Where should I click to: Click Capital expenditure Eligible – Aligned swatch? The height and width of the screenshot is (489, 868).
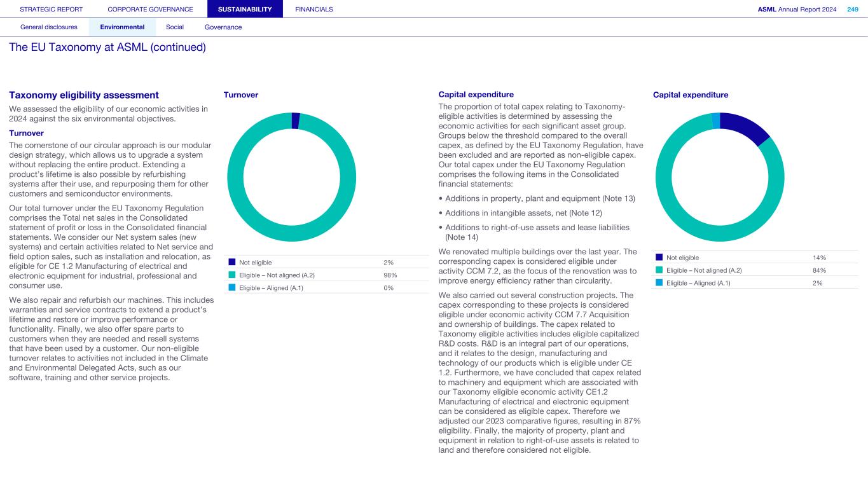point(659,283)
